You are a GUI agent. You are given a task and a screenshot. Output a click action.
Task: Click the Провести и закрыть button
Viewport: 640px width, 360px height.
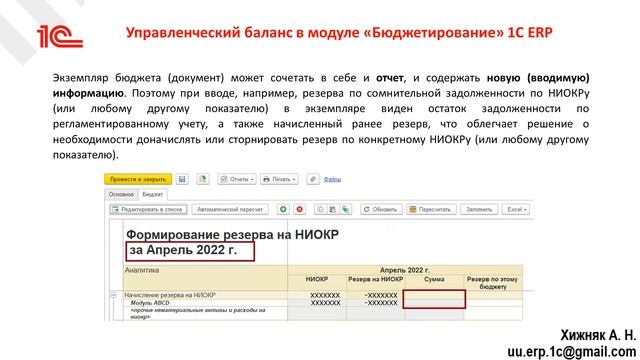(138, 179)
